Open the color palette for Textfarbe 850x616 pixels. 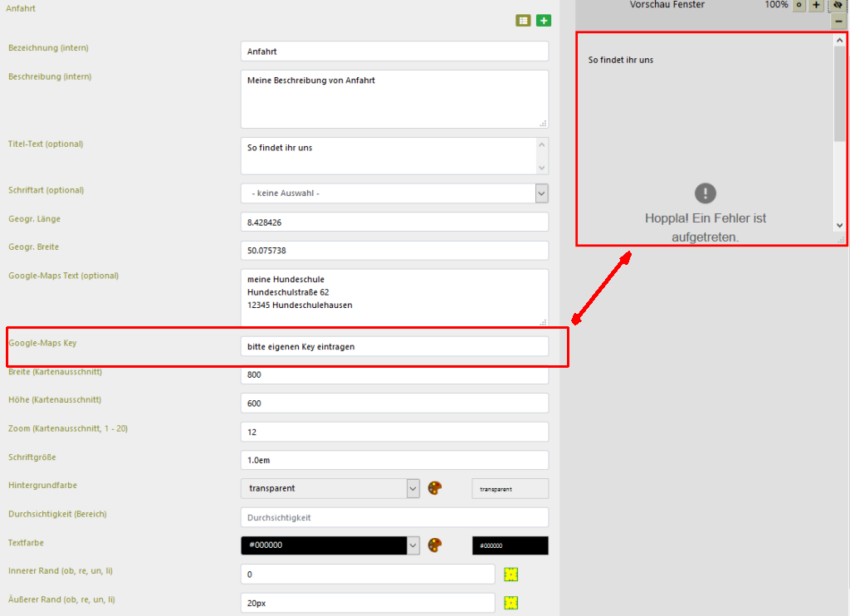click(435, 545)
